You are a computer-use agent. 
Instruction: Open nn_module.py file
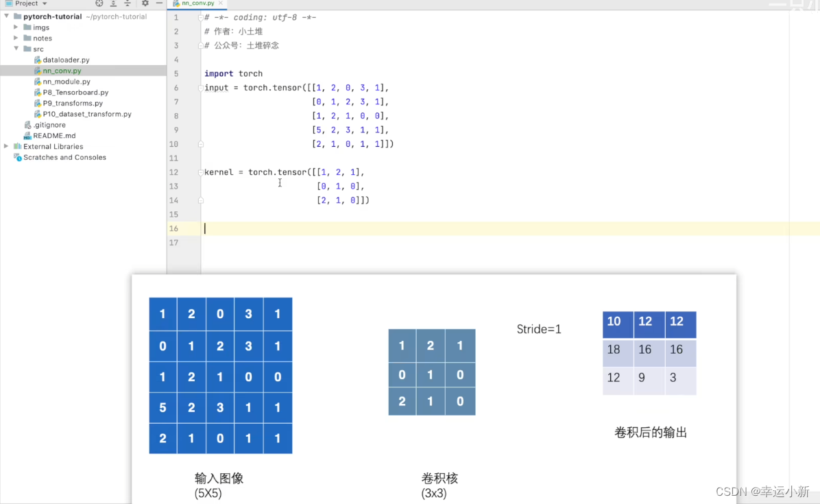pos(67,82)
